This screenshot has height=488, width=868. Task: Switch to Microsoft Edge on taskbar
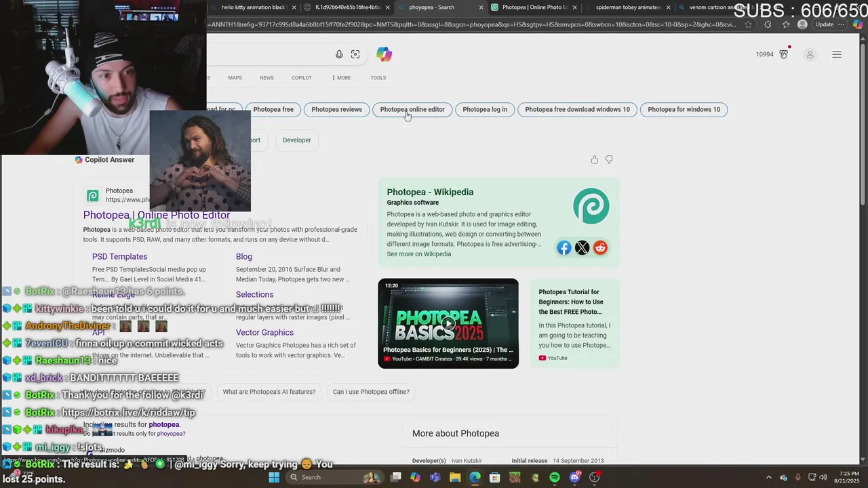[475, 477]
